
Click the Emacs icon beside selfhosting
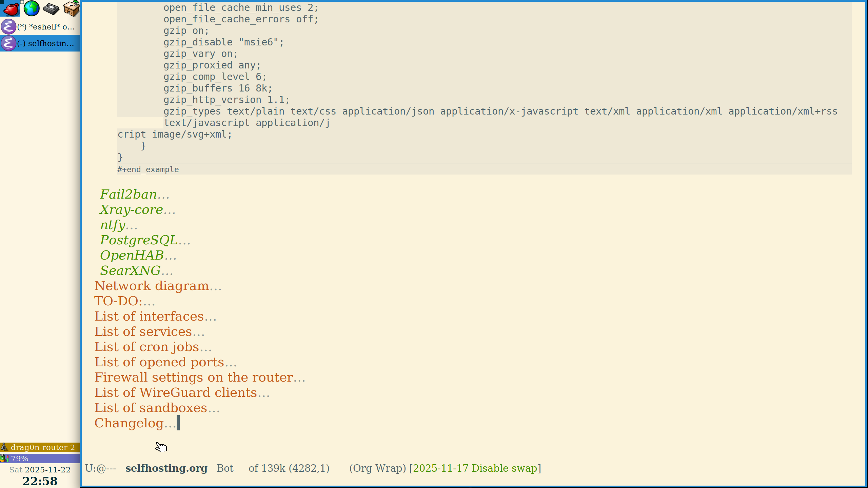(x=8, y=43)
